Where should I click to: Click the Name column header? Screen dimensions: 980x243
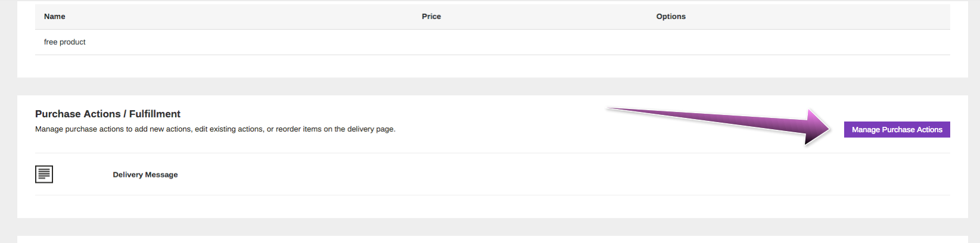tap(55, 16)
